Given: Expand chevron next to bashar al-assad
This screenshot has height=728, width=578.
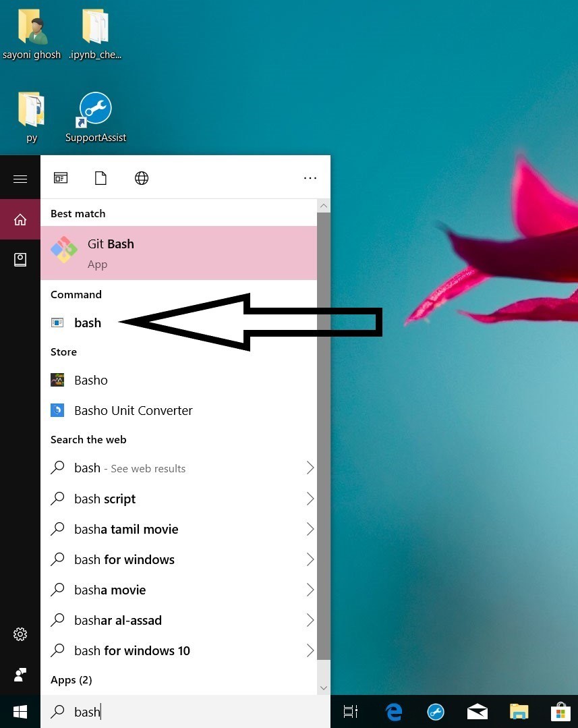Looking at the screenshot, I should coord(310,620).
